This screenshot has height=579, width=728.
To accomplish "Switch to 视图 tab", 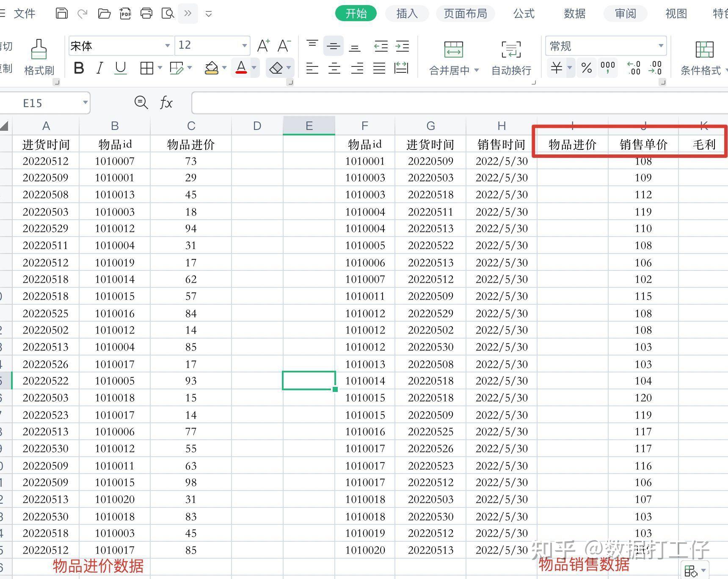I will [676, 14].
